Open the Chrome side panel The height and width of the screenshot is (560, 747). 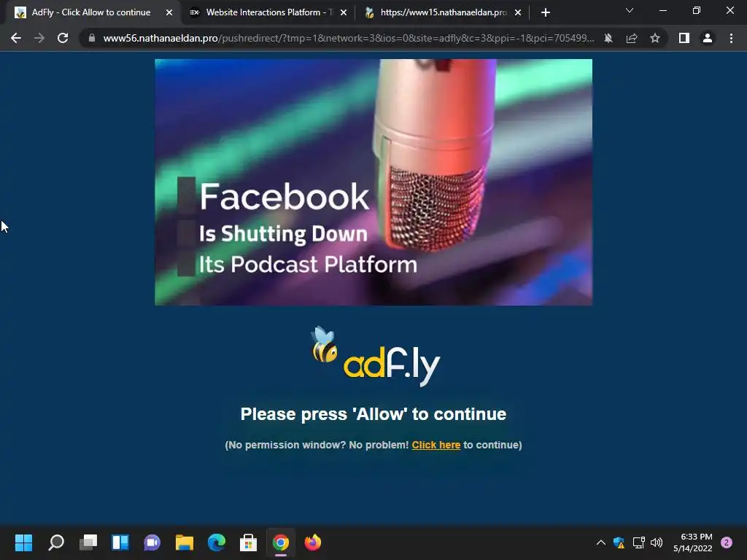[684, 38]
